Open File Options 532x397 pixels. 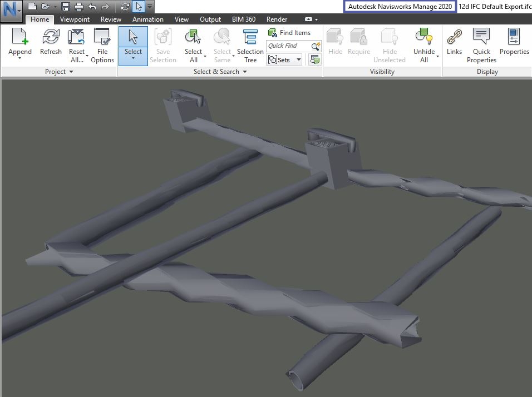(102, 38)
